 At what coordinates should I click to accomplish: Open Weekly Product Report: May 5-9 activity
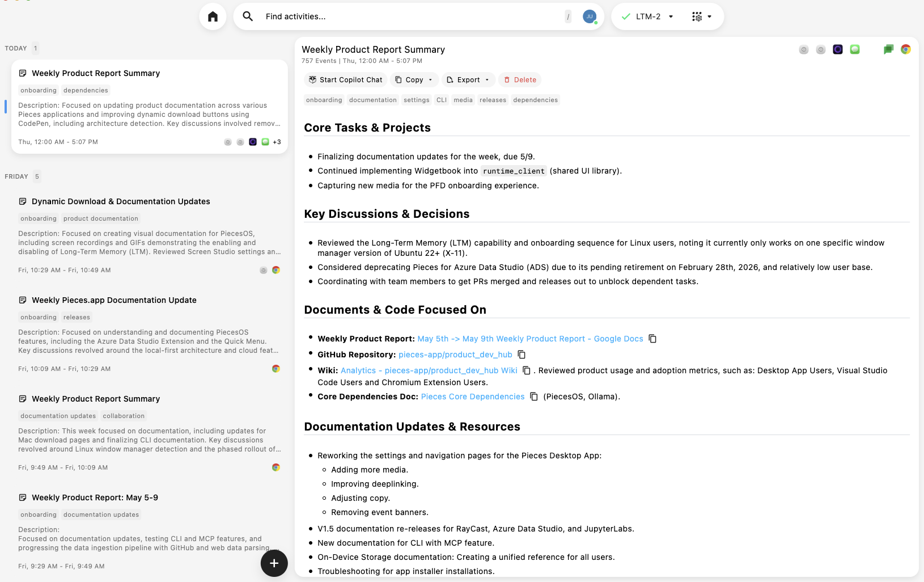[x=150, y=531]
